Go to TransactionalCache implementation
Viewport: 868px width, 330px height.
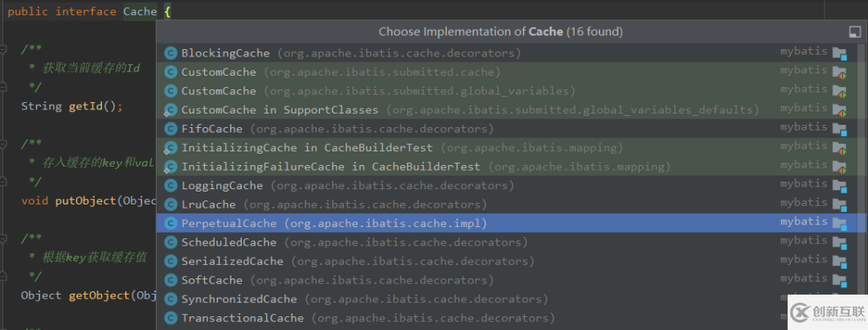[242, 318]
